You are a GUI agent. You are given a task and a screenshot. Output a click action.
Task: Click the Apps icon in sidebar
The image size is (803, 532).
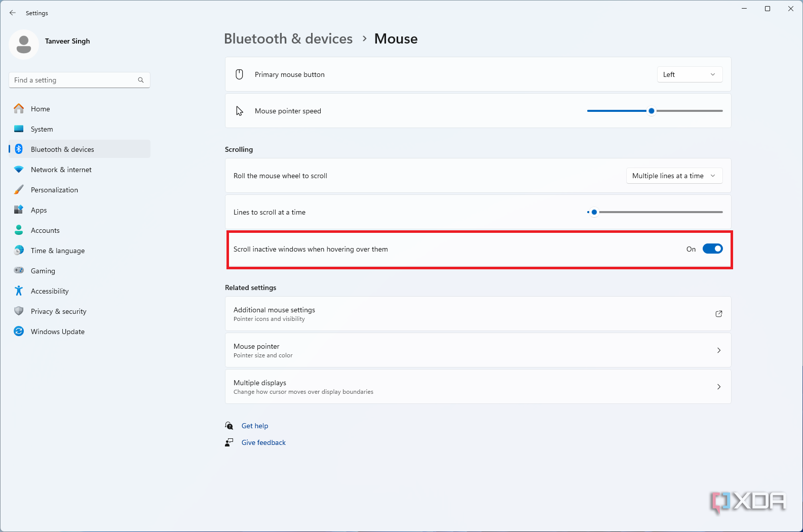(19, 210)
